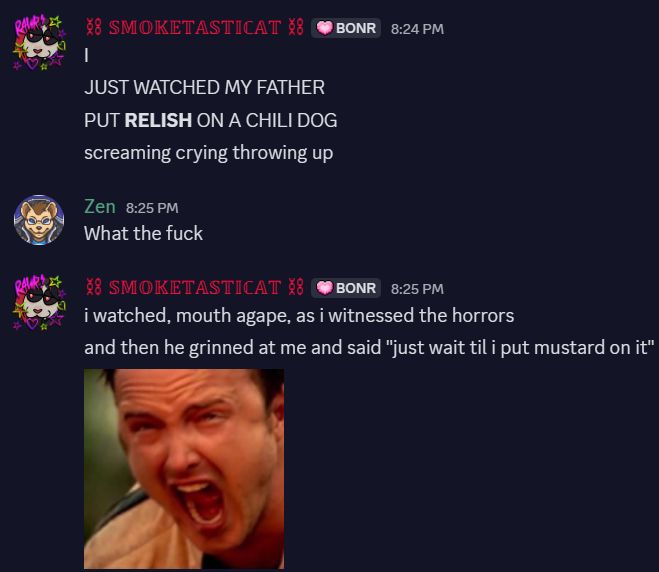Open the SMOKETASTICAT username posted at 8:25 PM
This screenshot has width=659, height=572.
195,287
